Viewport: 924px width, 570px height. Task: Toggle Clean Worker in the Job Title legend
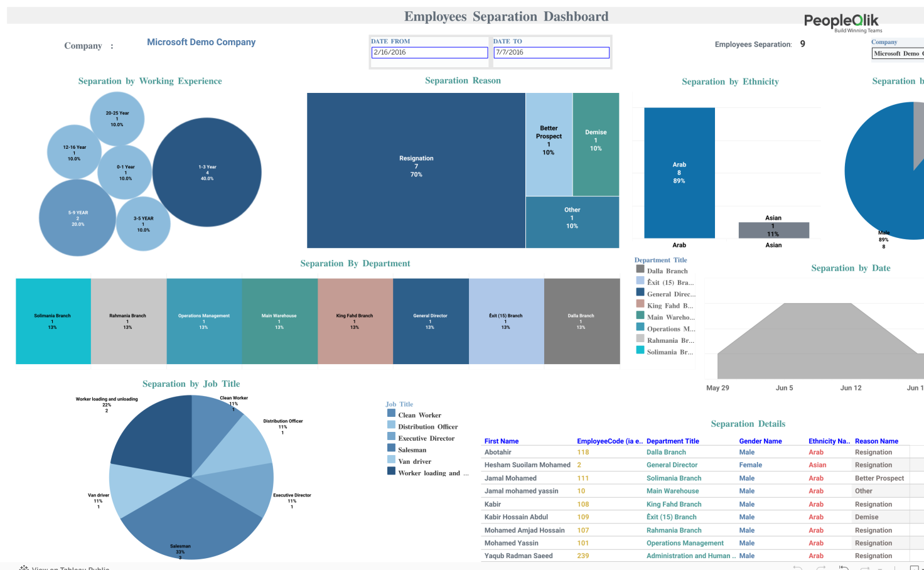click(x=421, y=415)
